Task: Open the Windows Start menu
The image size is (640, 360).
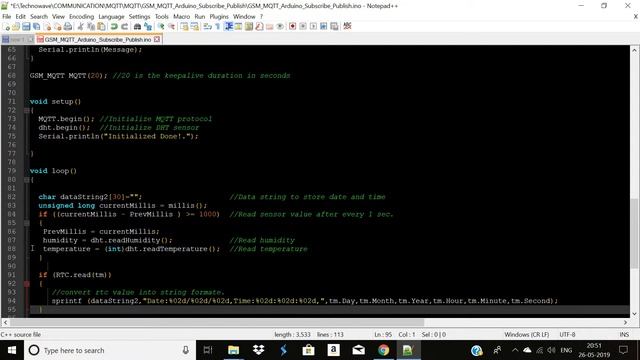Action: [12, 350]
